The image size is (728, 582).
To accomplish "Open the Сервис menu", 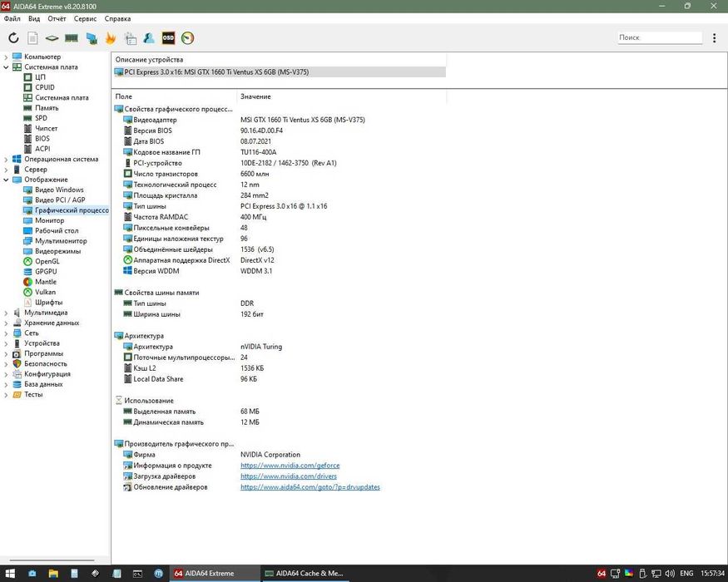I will coord(85,18).
